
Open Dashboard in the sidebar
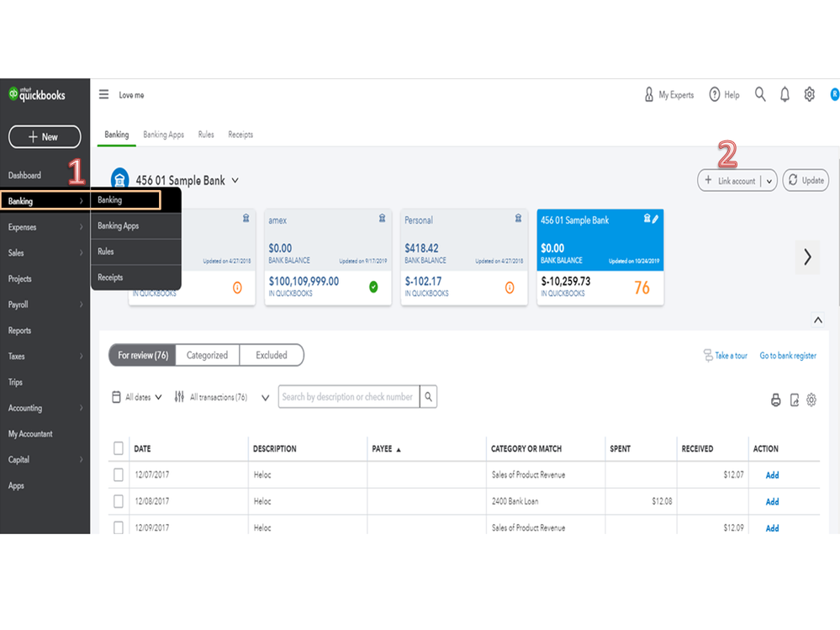[x=24, y=175]
